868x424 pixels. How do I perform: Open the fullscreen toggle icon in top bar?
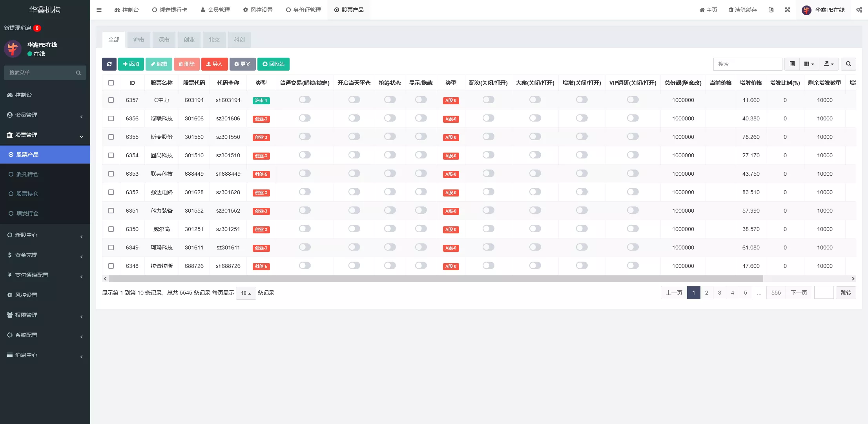tap(788, 10)
